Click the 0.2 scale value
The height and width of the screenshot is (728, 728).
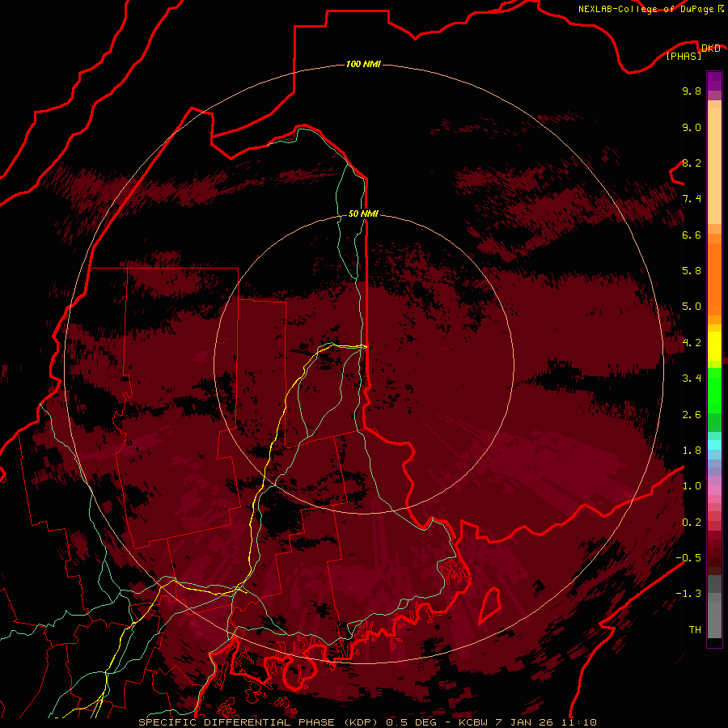(x=692, y=523)
